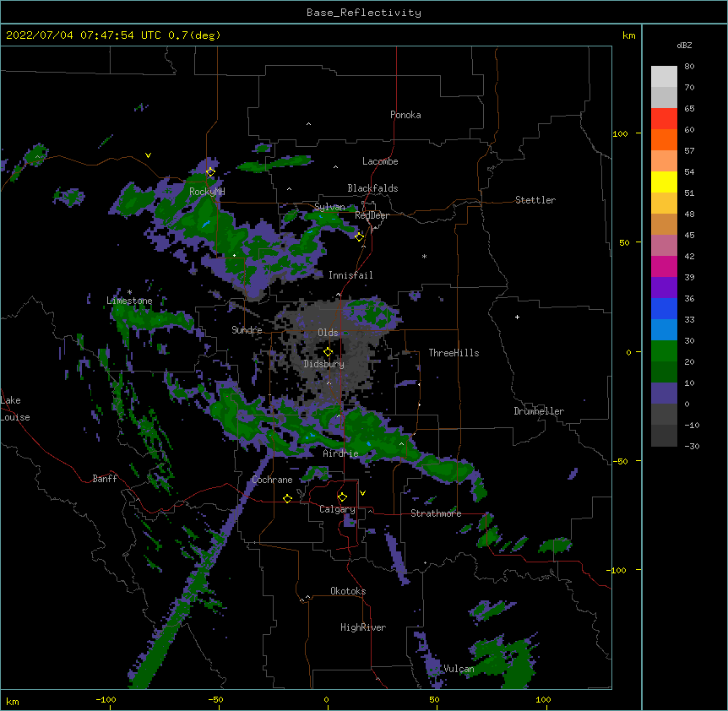
Task: Pick the dark blue 33-36 dBZ legend color
Action: (664, 308)
